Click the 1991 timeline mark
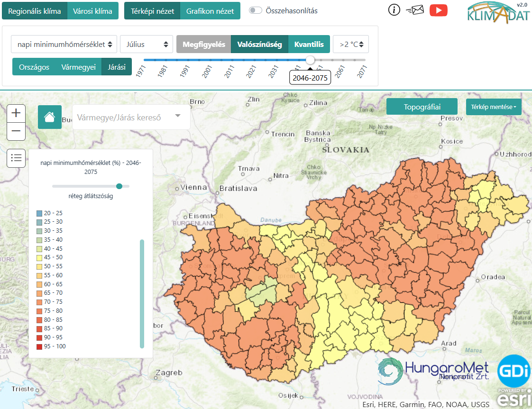This screenshot has width=532, height=409. click(x=185, y=71)
